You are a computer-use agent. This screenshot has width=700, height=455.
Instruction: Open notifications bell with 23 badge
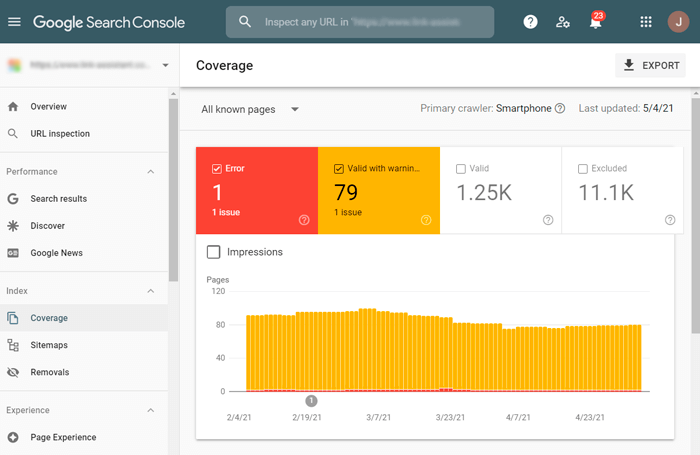coord(596,21)
